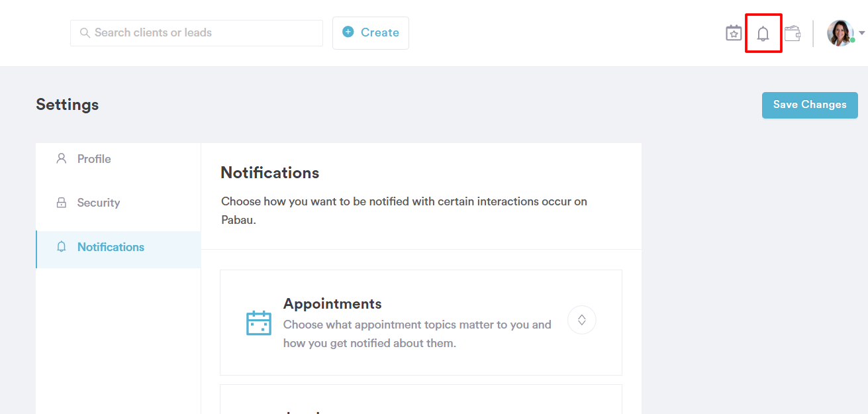Viewport: 868px width, 414px height.
Task: Click the Create button
Action: (371, 33)
